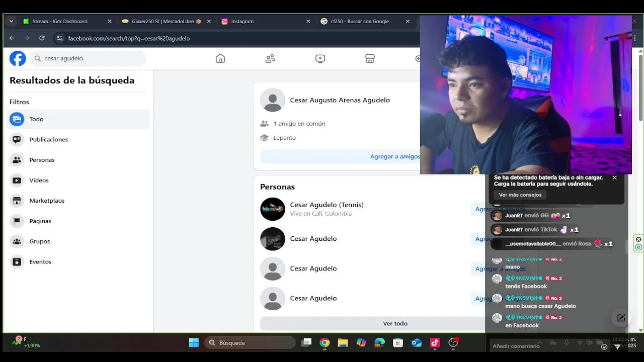Open Google Chrome from the taskbar
The height and width of the screenshot is (362, 644).
tap(325, 343)
